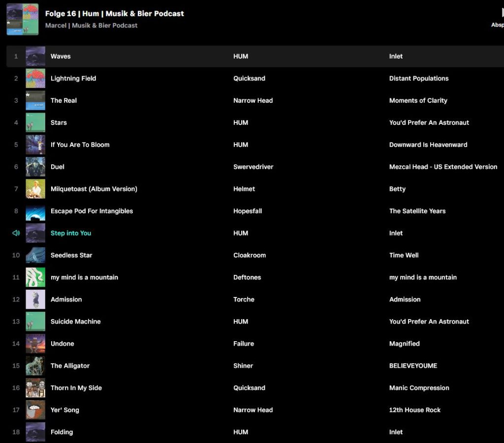Go to artist Deftones
This screenshot has height=443, width=504.
click(x=247, y=277)
